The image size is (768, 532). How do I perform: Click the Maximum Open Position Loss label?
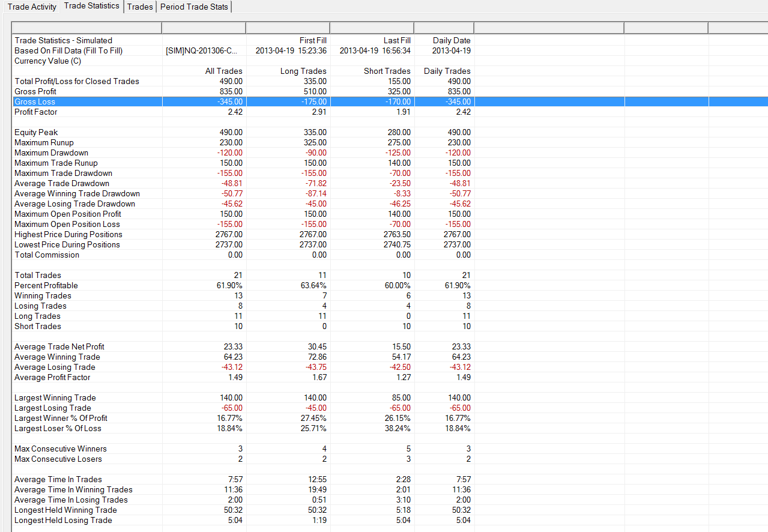click(x=67, y=225)
